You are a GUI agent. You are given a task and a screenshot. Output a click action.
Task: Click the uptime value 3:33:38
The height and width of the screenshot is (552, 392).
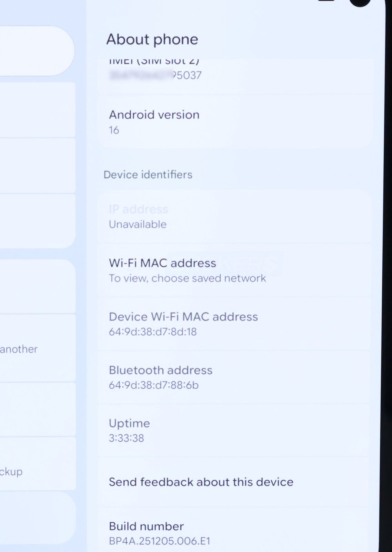click(x=126, y=438)
